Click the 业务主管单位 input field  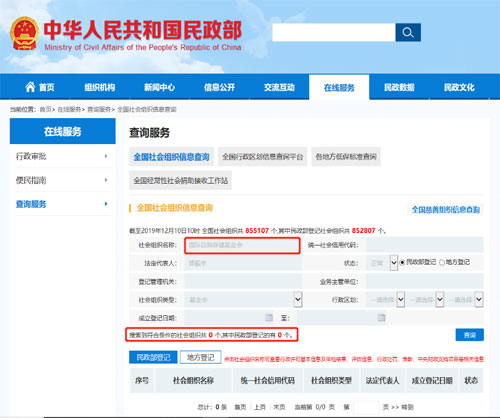click(x=424, y=281)
